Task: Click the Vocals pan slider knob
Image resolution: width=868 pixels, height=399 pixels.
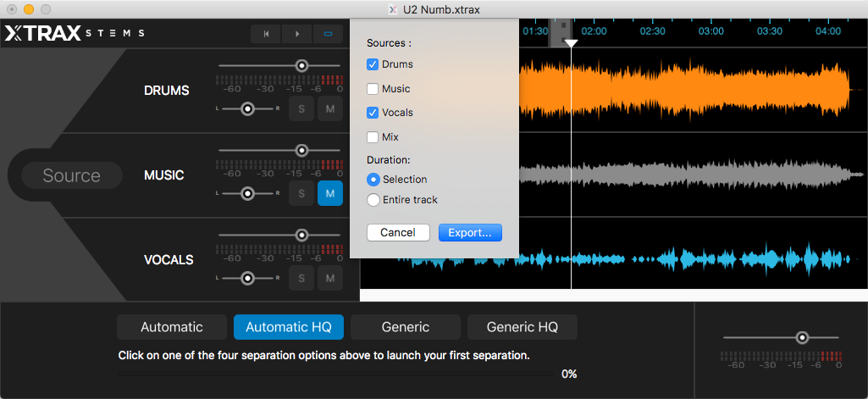Action: [247, 277]
